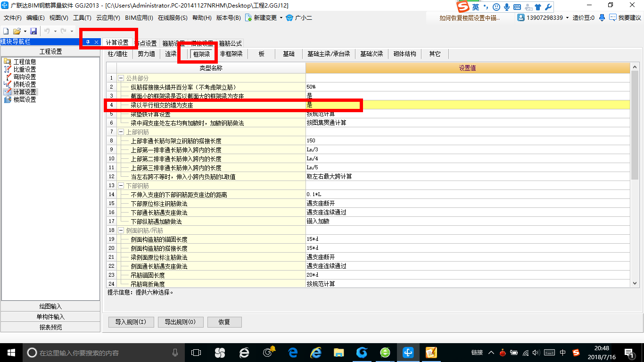Select 计算设置 in the navigation list

coord(25,92)
